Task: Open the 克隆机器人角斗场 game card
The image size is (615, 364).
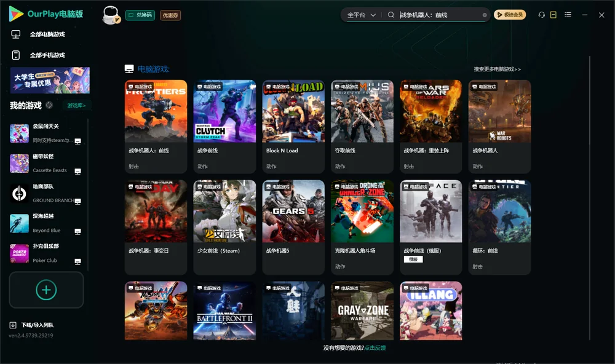Action: (x=362, y=227)
